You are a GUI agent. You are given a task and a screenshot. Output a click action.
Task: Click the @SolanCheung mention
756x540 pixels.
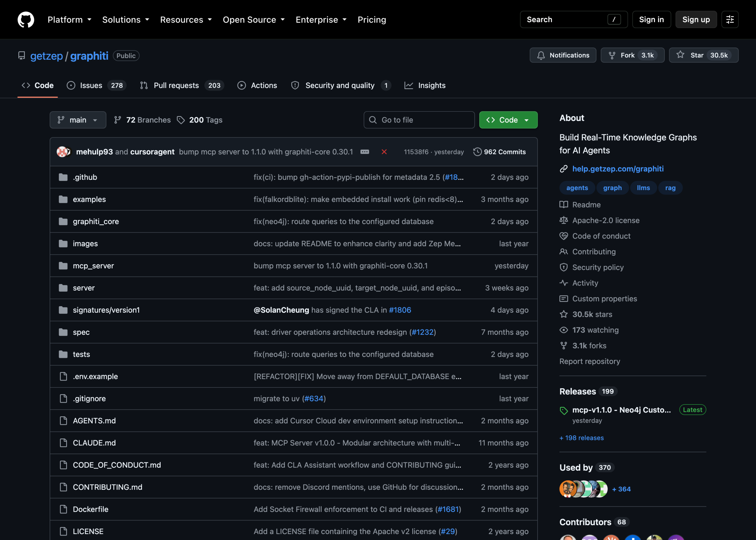coord(281,310)
